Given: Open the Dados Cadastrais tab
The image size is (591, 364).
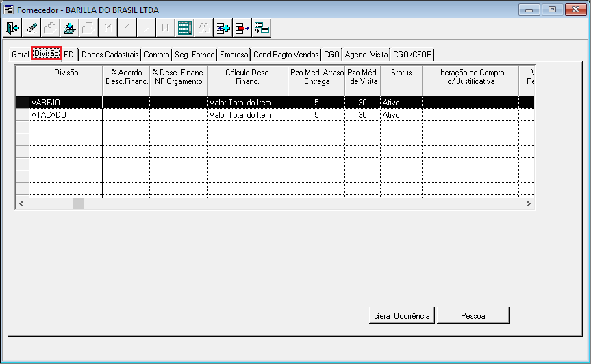Looking at the screenshot, I should [x=110, y=55].
